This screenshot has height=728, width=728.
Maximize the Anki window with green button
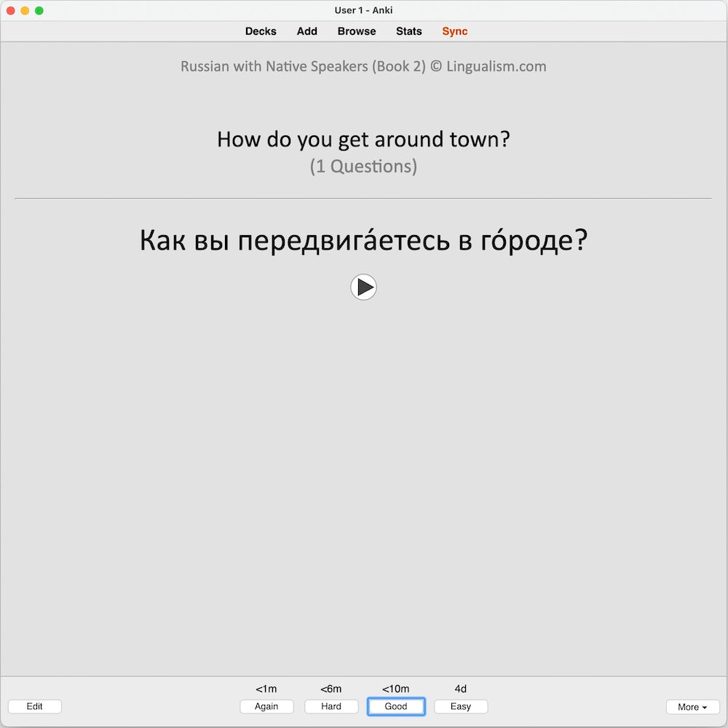coord(39,11)
